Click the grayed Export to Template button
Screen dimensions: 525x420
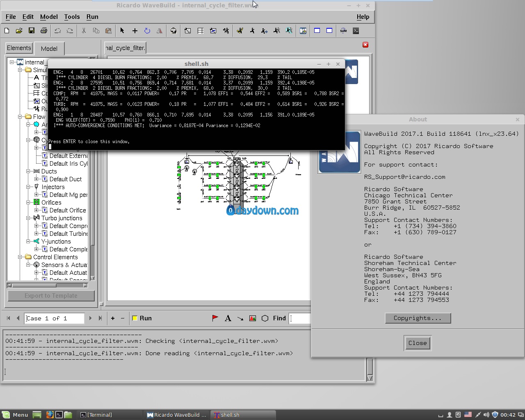tap(51, 296)
